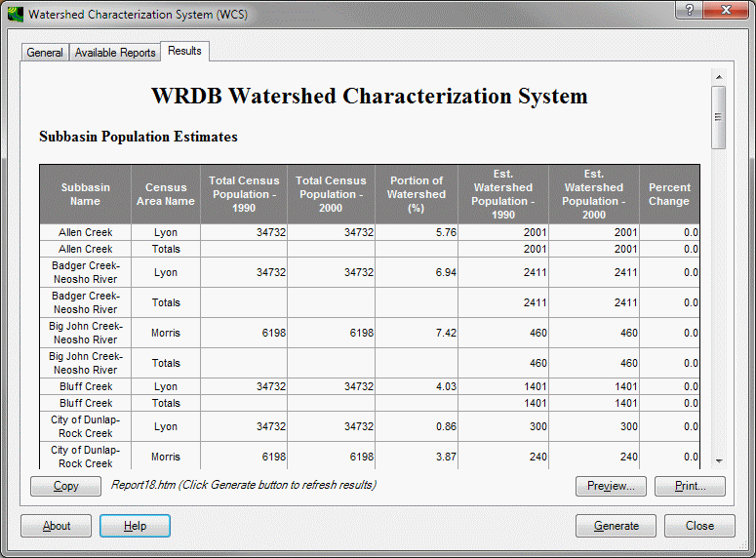756x558 pixels.
Task: Open the Available Reports tab
Action: 115,53
